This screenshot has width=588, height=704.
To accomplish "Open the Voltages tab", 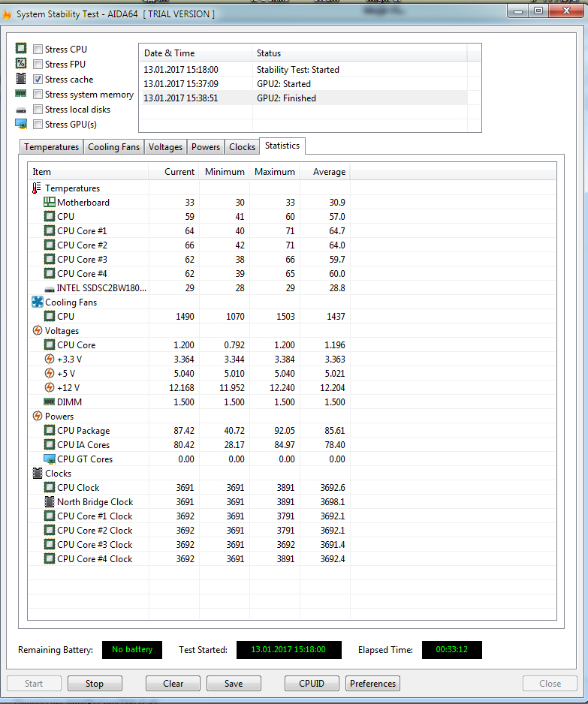I will [165, 147].
